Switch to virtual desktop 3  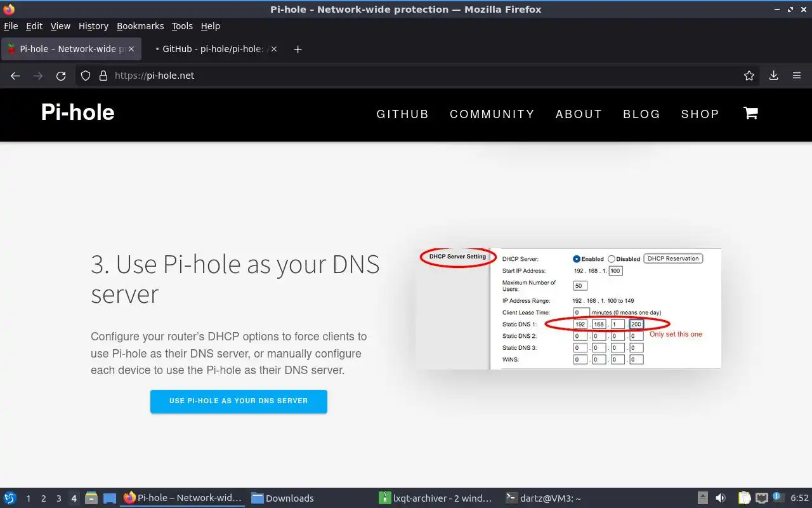[x=58, y=498]
